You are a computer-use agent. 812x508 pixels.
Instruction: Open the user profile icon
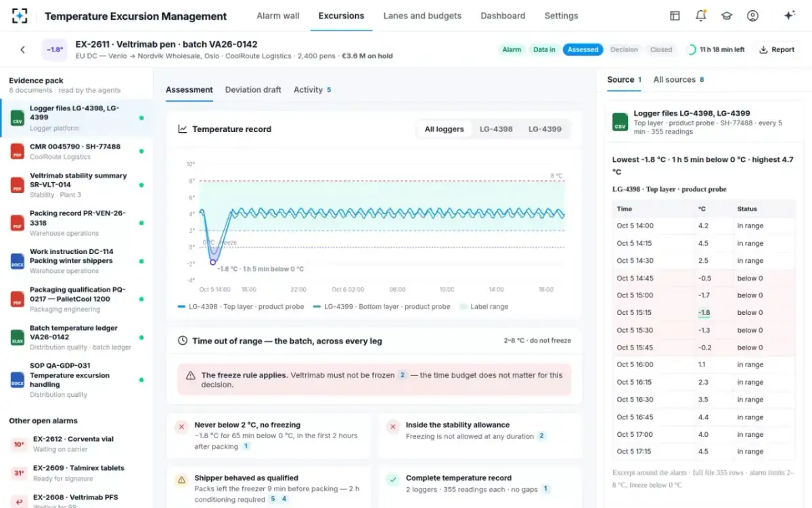752,16
